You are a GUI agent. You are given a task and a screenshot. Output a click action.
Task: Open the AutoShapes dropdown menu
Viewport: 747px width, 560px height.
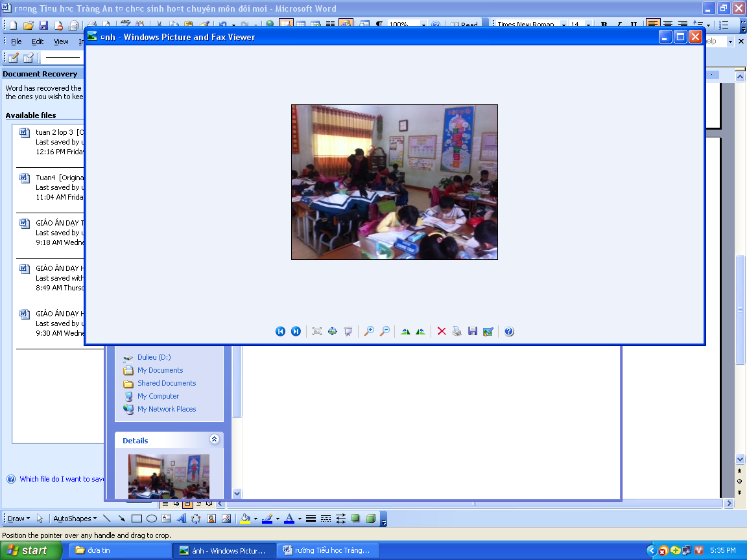click(75, 519)
